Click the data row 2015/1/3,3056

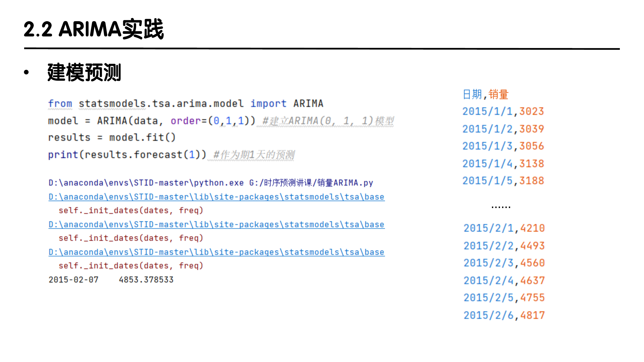click(x=503, y=146)
